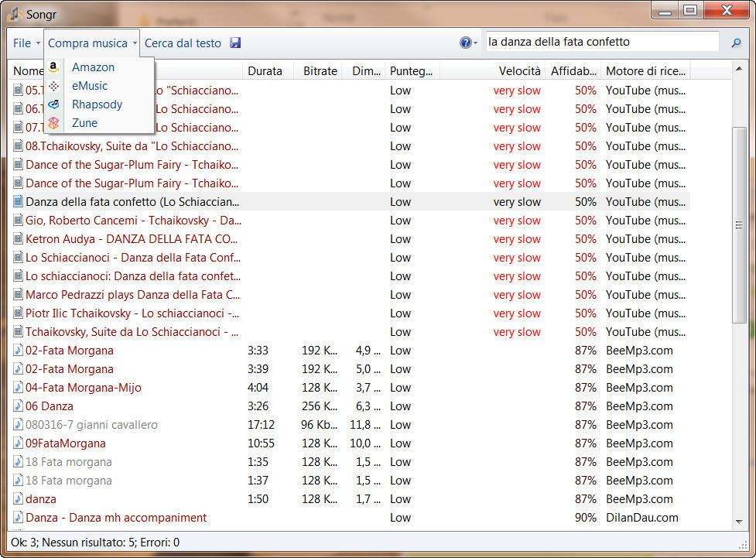The image size is (756, 558).
Task: Open the blue help question mark icon
Action: (x=465, y=43)
